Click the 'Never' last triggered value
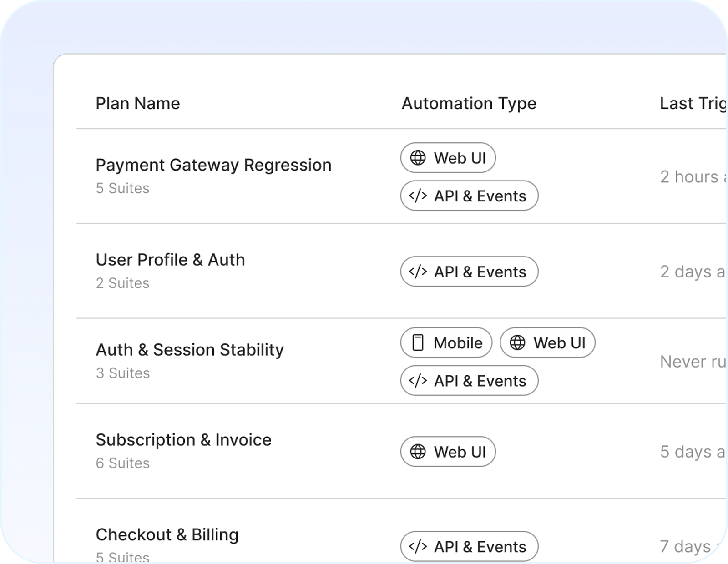The width and height of the screenshot is (728, 564). 692,362
